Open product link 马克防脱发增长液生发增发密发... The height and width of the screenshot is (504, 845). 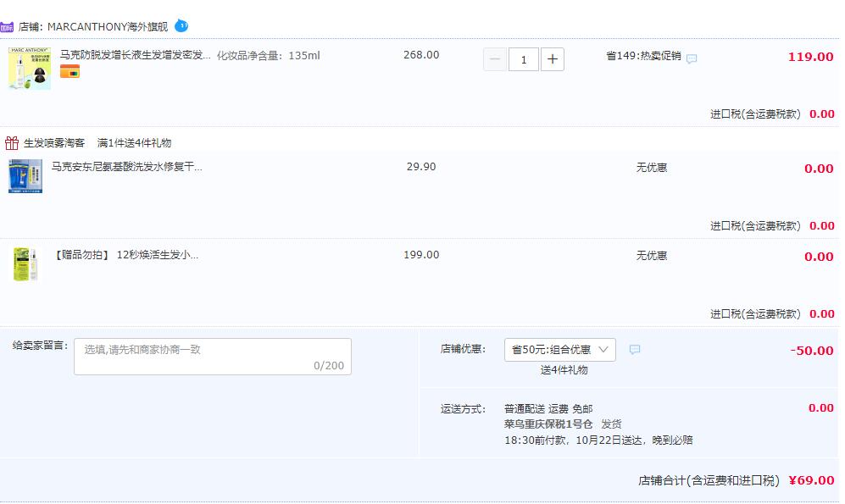click(x=136, y=55)
